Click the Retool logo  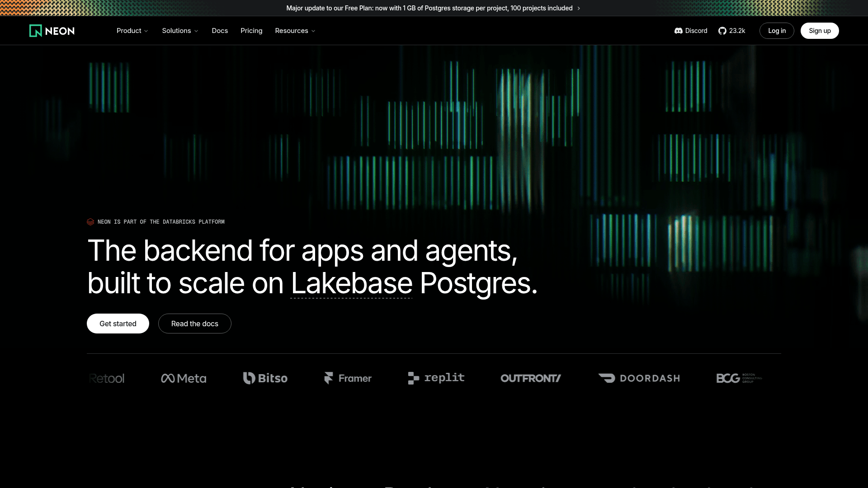(x=107, y=378)
